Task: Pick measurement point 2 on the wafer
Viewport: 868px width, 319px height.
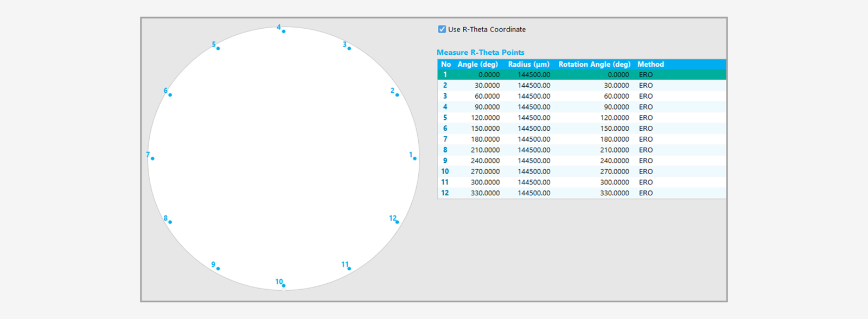Action: click(x=397, y=95)
